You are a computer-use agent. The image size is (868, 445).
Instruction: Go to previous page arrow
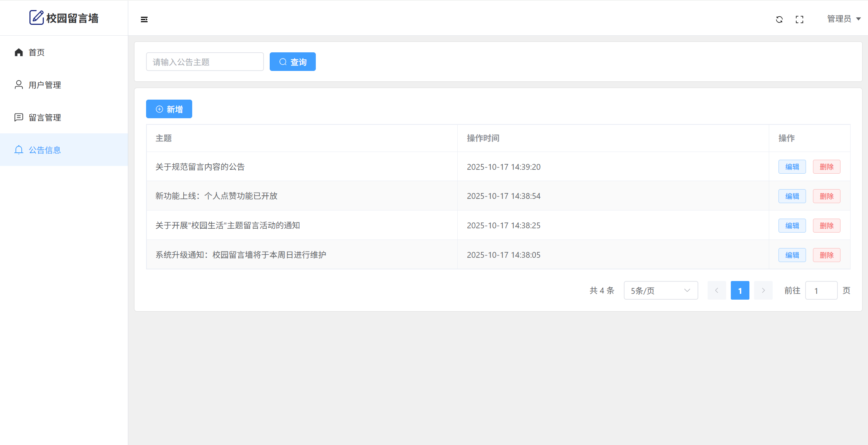716,290
